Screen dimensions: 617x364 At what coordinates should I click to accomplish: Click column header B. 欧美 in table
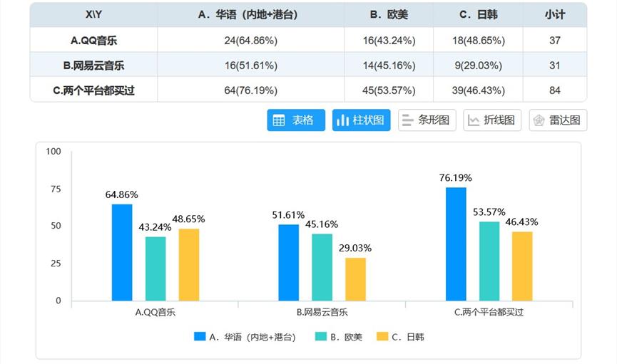click(x=389, y=14)
